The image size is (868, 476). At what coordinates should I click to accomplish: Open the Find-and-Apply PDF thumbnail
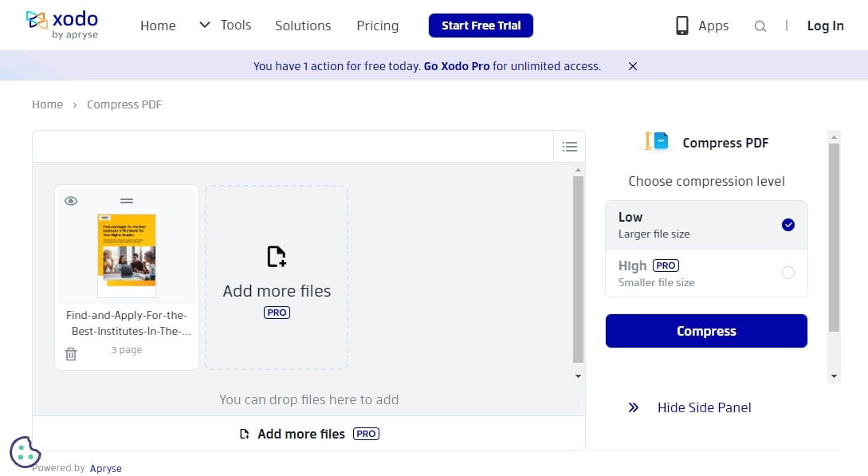(x=126, y=254)
